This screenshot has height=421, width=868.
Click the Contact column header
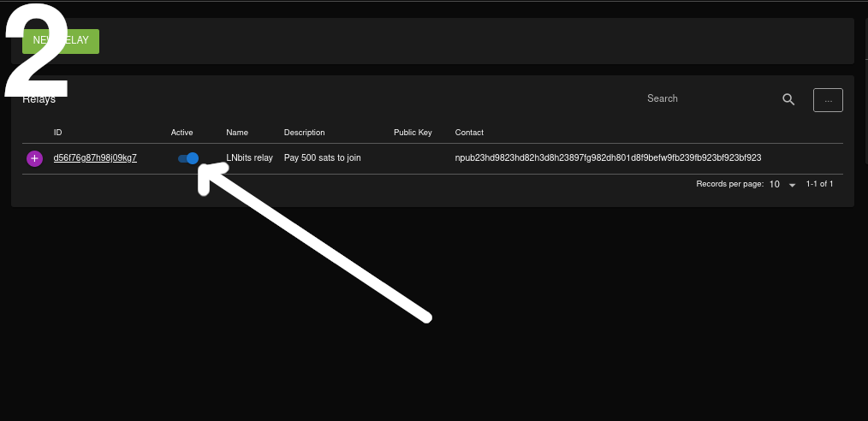[x=469, y=133]
